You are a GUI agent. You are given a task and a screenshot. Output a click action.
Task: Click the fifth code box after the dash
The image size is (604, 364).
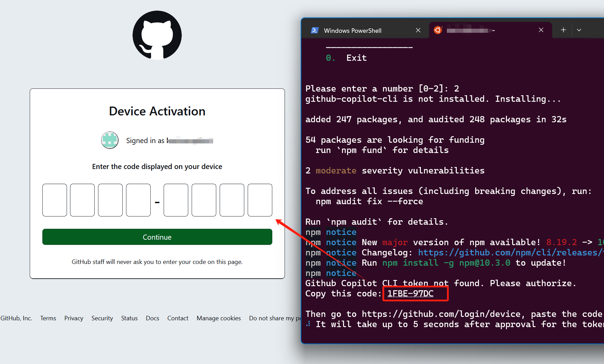(176, 200)
